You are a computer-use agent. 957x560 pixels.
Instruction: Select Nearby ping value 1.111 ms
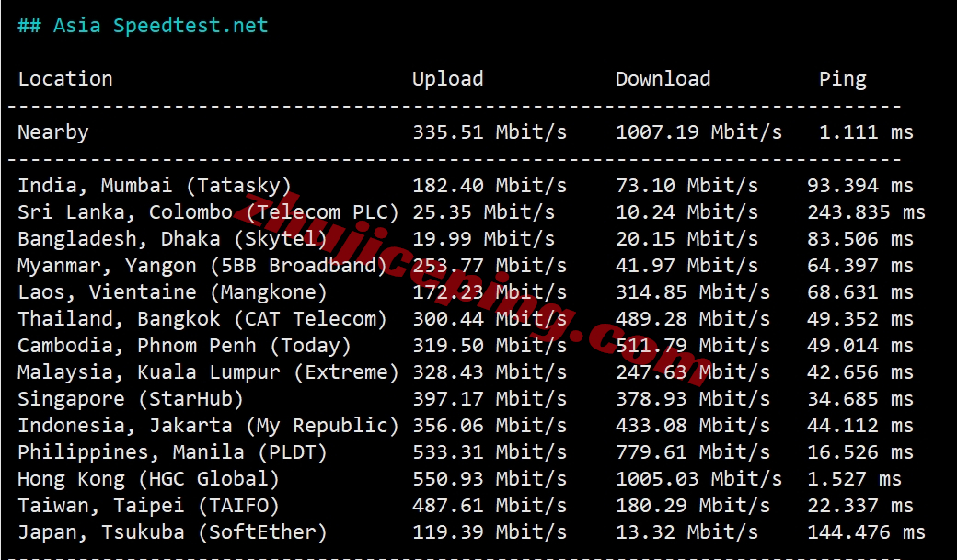pos(866,132)
